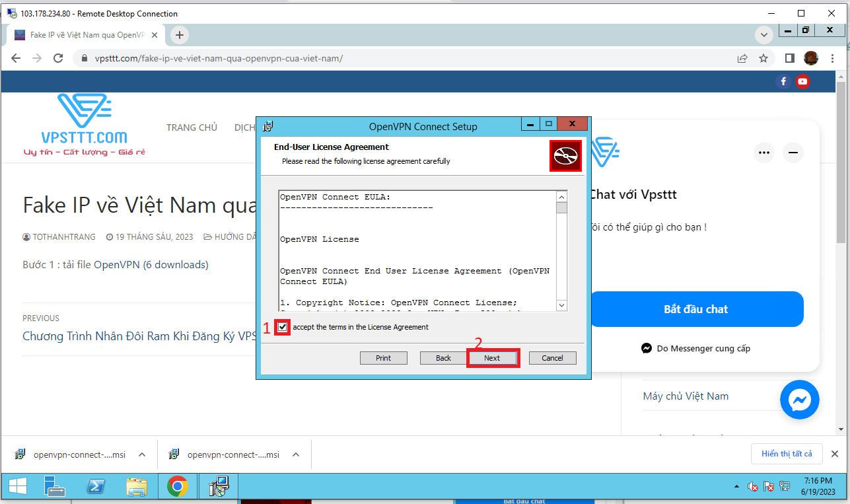Click Máy chủ Việt Nam sidebar link
Screen dimensions: 850x504
tap(686, 396)
